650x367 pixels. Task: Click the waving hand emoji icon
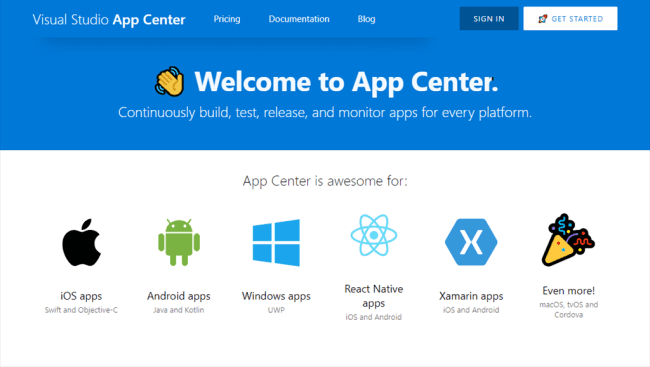tap(170, 81)
